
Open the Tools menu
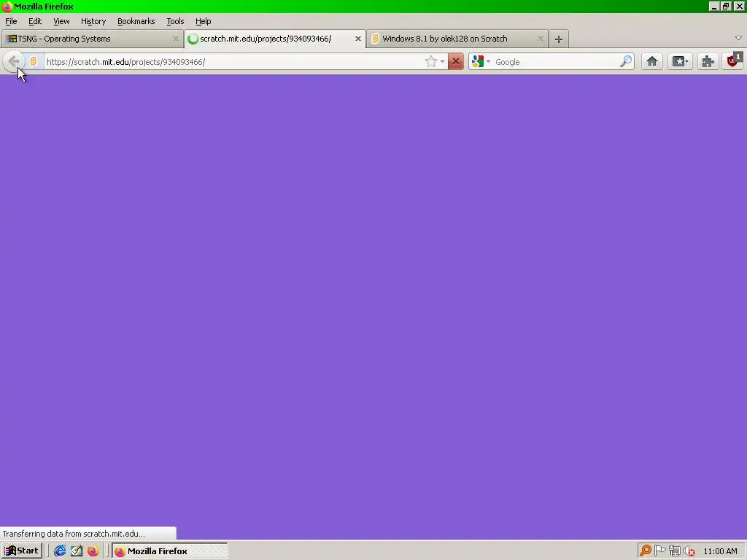point(175,21)
